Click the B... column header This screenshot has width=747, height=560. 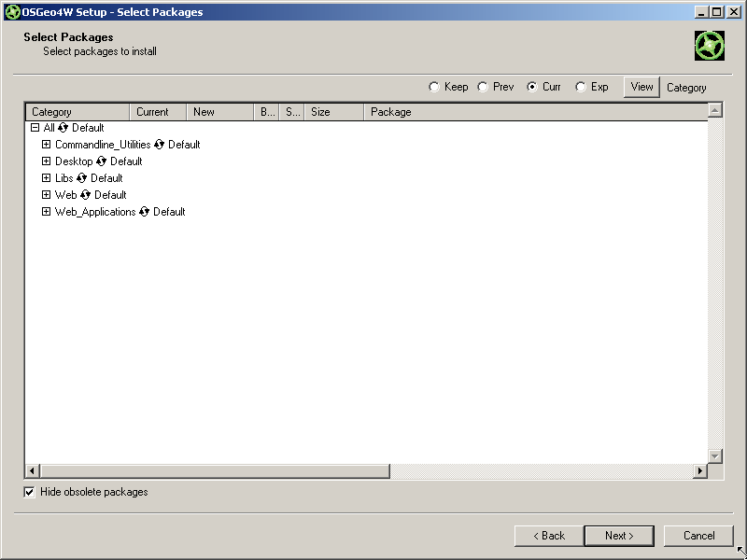point(266,112)
